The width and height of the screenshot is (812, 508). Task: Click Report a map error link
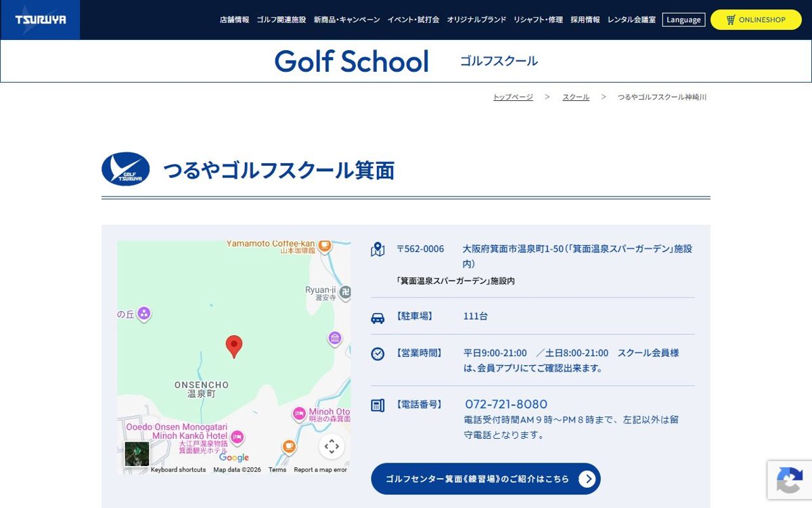[x=320, y=469]
